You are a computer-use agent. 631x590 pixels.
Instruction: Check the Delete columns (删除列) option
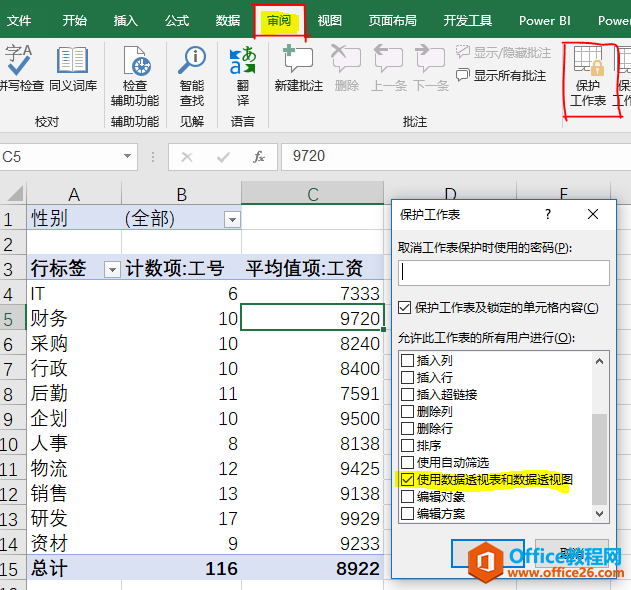(x=408, y=411)
